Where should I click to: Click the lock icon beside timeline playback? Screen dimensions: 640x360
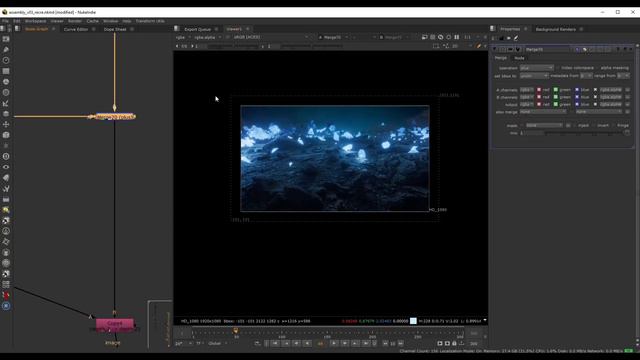tap(454, 344)
